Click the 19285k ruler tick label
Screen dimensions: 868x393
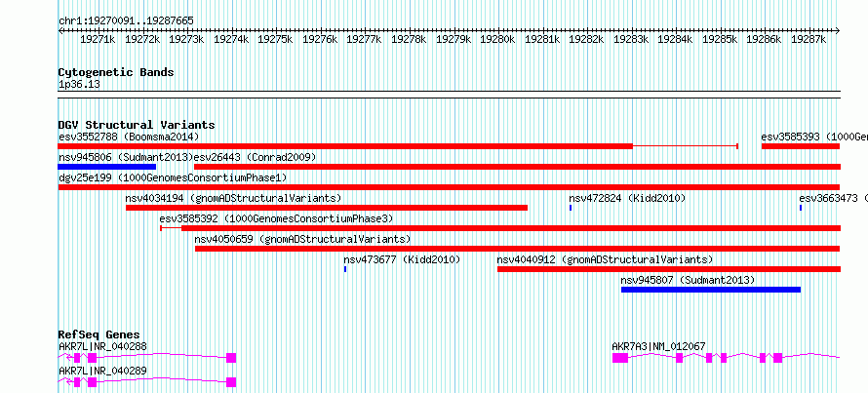pyautogui.click(x=720, y=40)
